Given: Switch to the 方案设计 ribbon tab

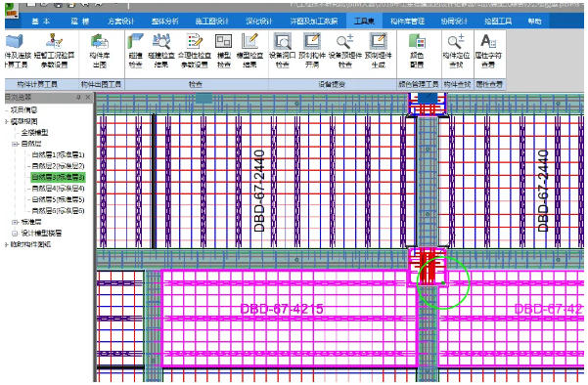Looking at the screenshot, I should (x=120, y=21).
